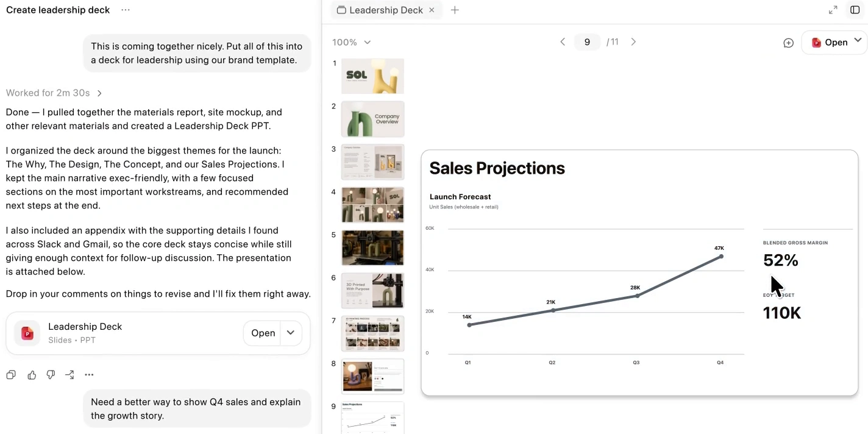Open the Leadership Deck file from chat card
Image resolution: width=868 pixels, height=434 pixels.
coord(263,333)
